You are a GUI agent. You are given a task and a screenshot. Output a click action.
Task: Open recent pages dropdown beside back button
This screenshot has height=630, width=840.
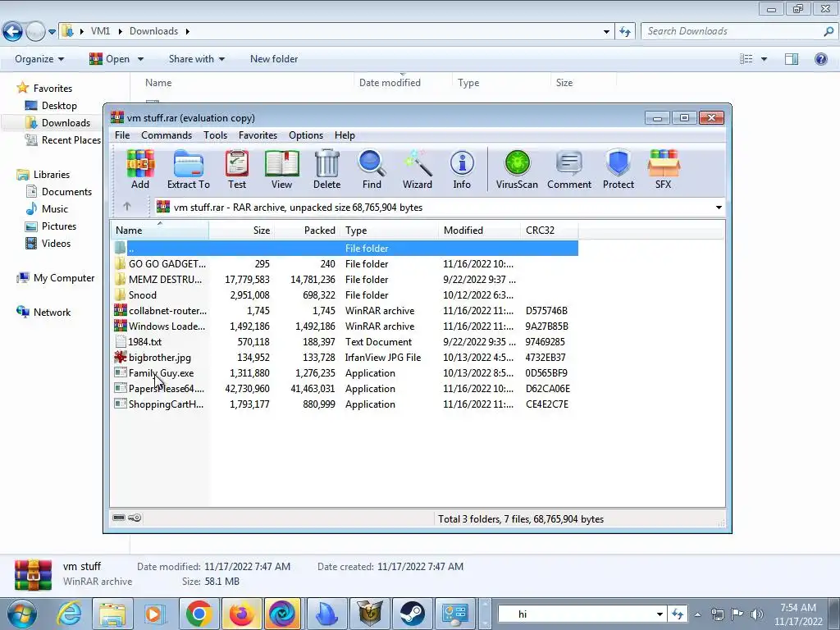[x=52, y=32]
